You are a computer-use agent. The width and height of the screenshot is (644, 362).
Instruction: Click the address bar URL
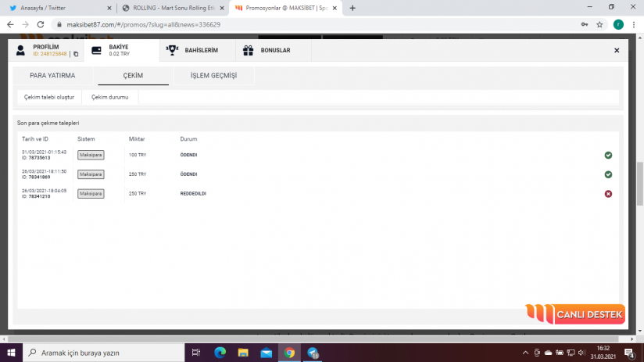coord(143,25)
